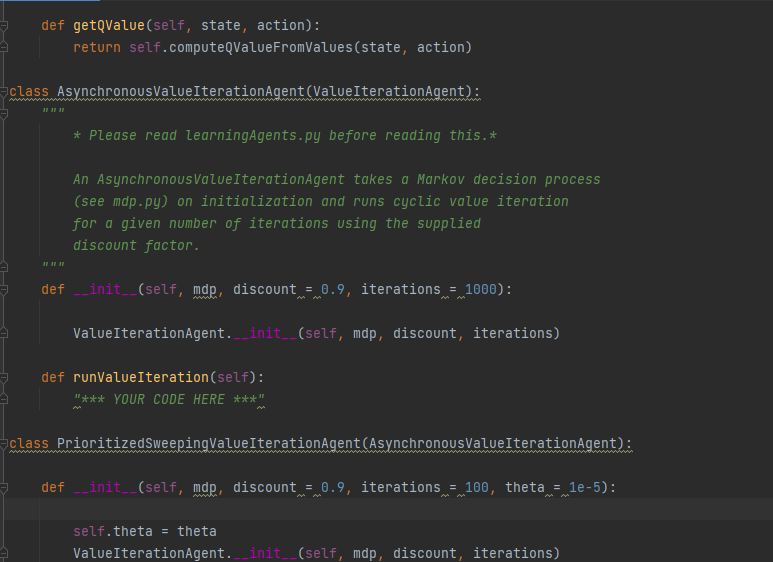Collapse the PrioritizedSweepingValueIterationAgent class fold marker
This screenshot has height=562, width=773.
4,444
